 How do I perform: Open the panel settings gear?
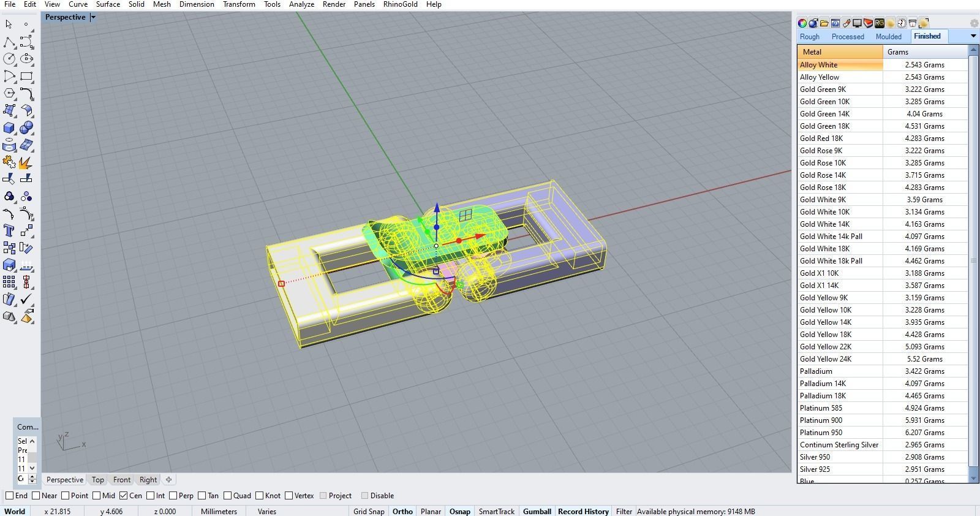pos(974,23)
